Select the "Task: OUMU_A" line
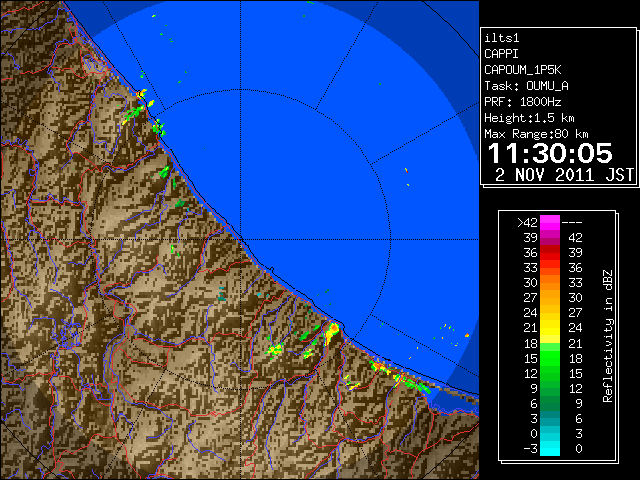The width and height of the screenshot is (640, 480). [x=526, y=86]
